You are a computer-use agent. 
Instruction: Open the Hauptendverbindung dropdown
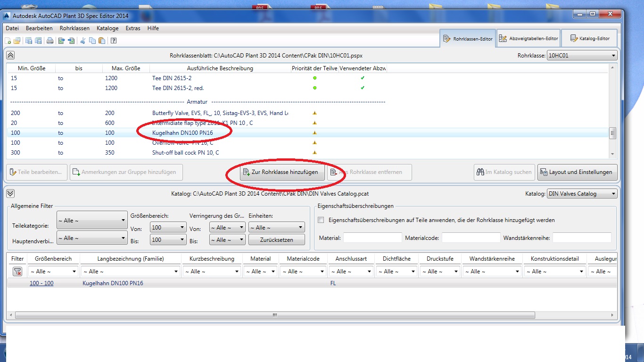click(92, 238)
